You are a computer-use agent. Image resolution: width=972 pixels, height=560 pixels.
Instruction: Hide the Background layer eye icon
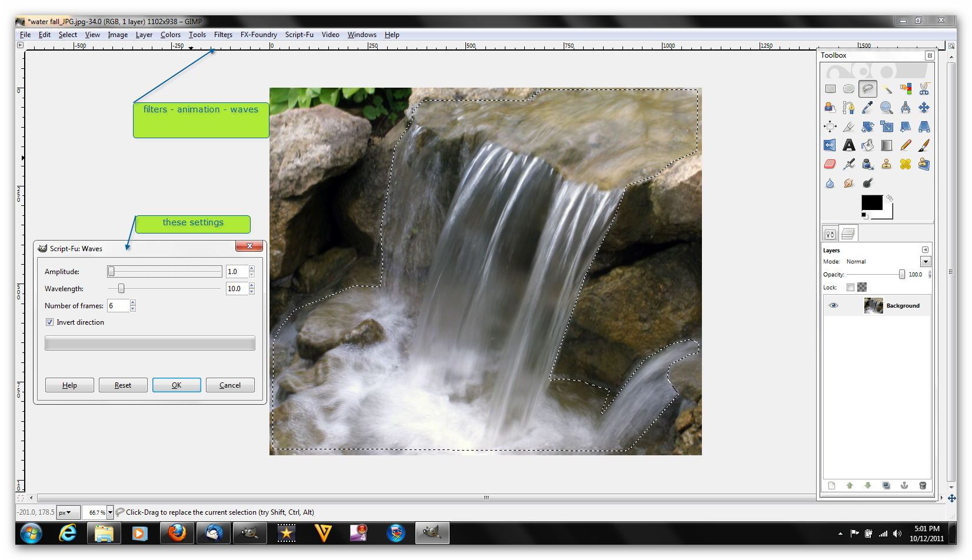pos(833,305)
